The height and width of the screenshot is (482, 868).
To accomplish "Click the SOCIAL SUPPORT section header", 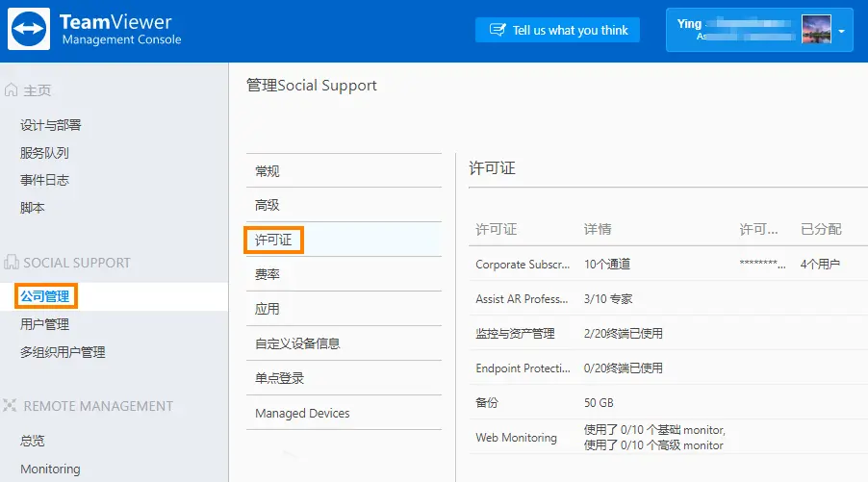I will (x=77, y=263).
